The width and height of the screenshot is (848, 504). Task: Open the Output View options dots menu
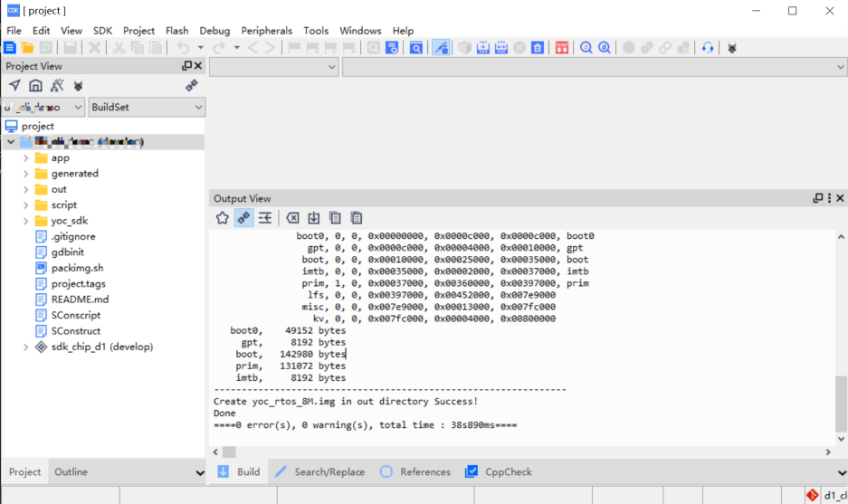click(x=830, y=198)
